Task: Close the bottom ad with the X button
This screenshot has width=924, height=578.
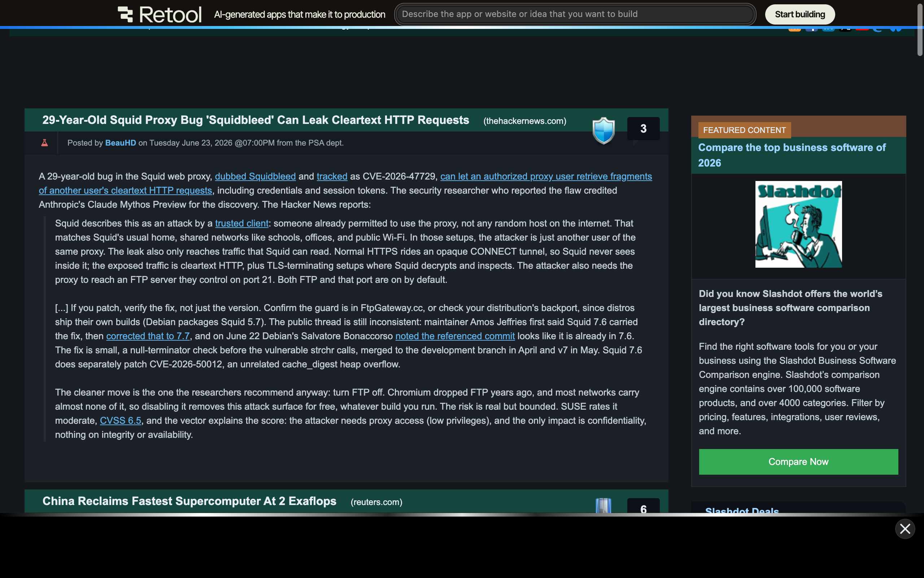Action: 905,529
